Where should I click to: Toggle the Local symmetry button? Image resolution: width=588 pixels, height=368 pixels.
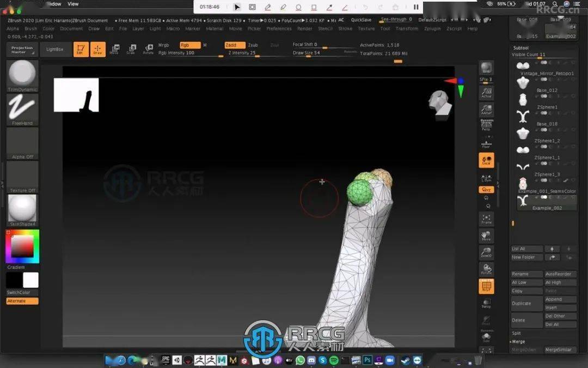pos(486,160)
